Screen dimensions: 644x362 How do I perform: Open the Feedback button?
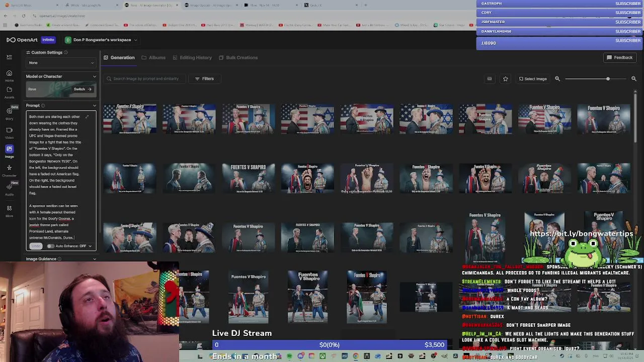[x=619, y=57]
